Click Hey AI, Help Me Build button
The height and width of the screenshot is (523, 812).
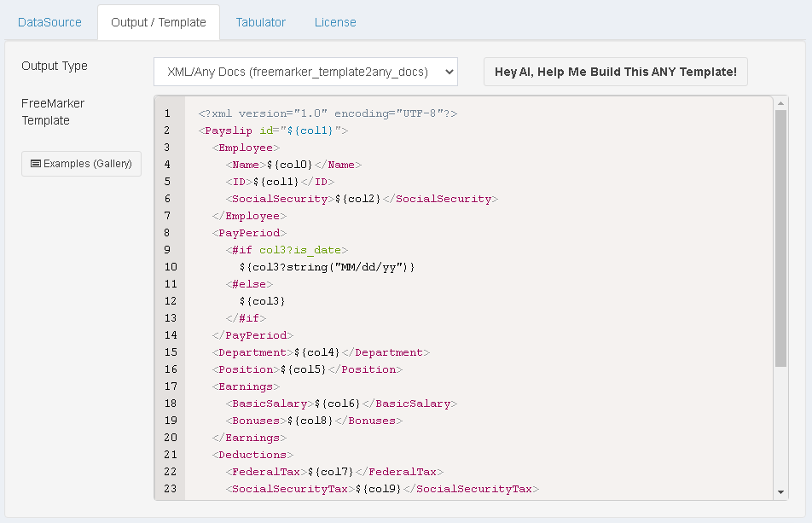click(x=615, y=72)
